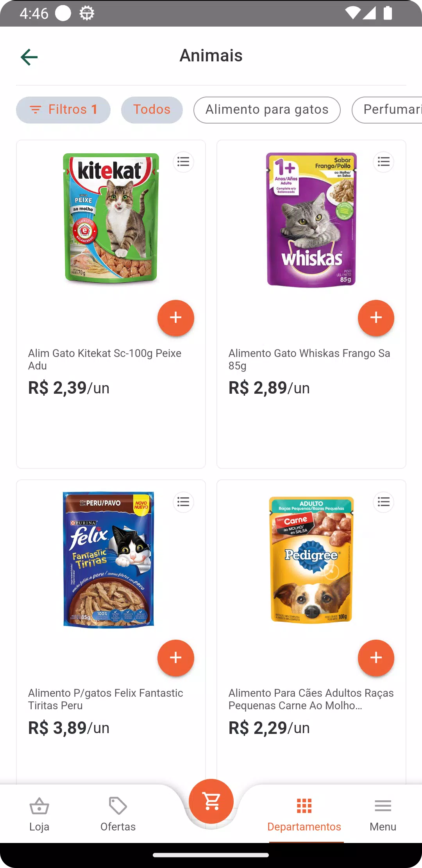Viewport: 422px width, 868px height.
Task: Add Pedigree Carne ao Molho to cart
Action: [376, 658]
